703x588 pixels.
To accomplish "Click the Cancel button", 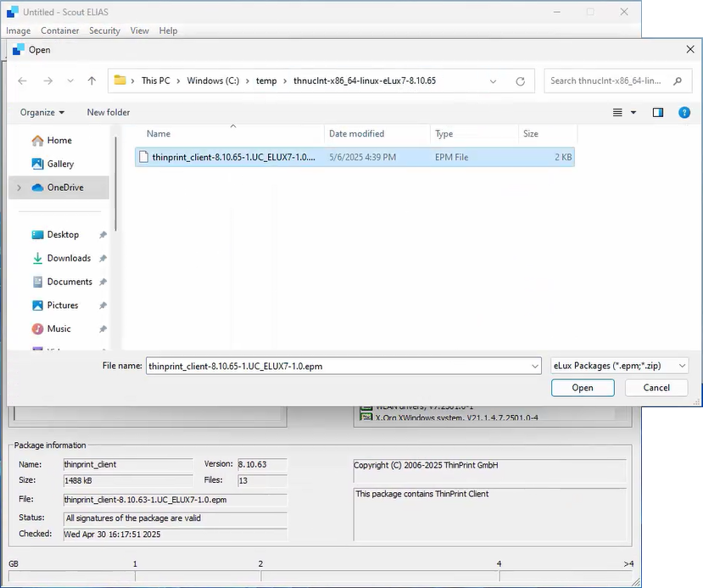I will 656,388.
